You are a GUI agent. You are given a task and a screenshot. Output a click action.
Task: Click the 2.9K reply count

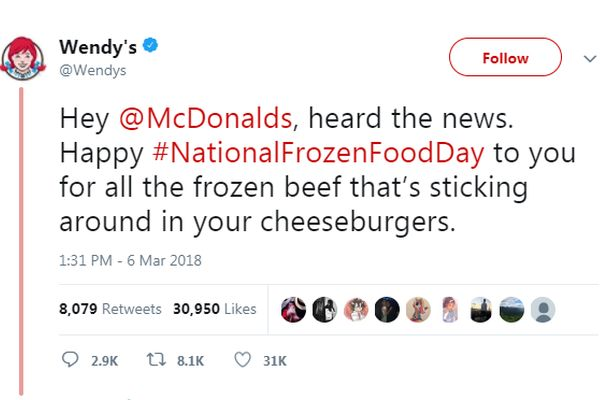tap(104, 361)
